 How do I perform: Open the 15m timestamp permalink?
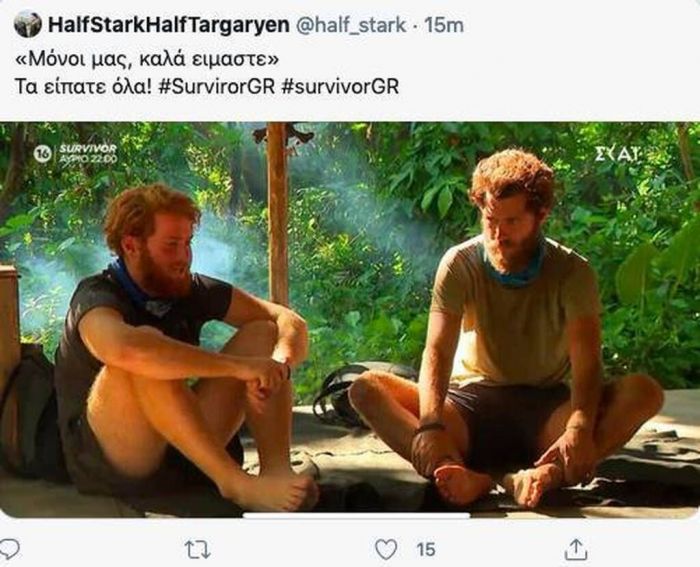point(444,25)
